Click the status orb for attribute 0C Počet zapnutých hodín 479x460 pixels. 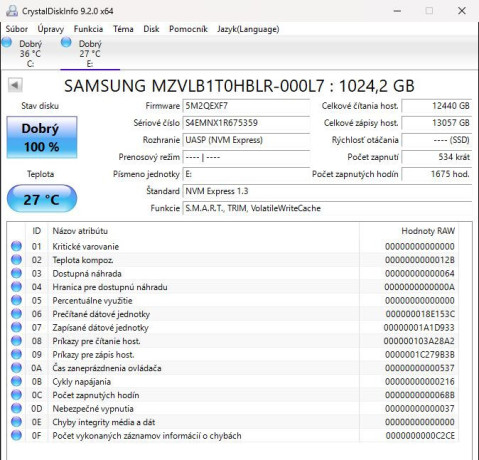[16, 395]
